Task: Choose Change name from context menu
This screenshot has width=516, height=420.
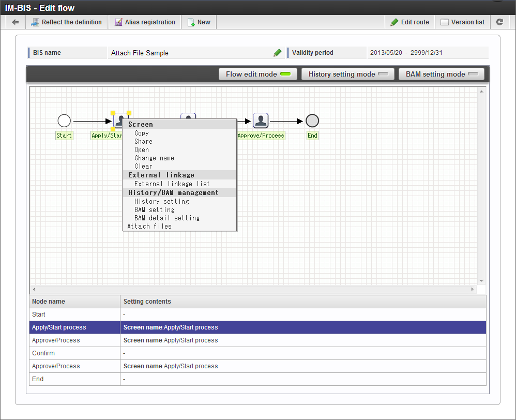Action: [x=154, y=158]
